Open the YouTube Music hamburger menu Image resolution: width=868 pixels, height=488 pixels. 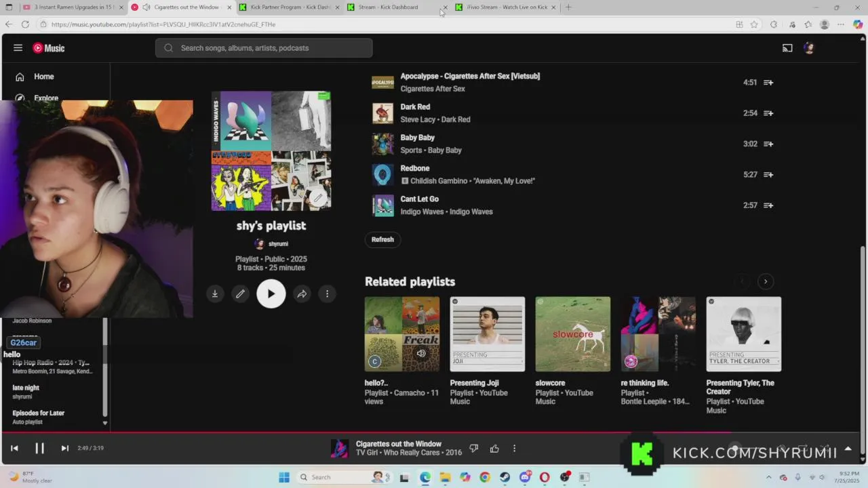click(x=18, y=48)
